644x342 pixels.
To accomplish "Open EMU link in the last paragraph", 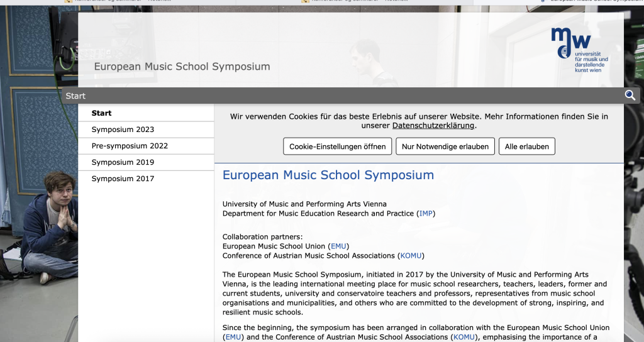I will [233, 338].
